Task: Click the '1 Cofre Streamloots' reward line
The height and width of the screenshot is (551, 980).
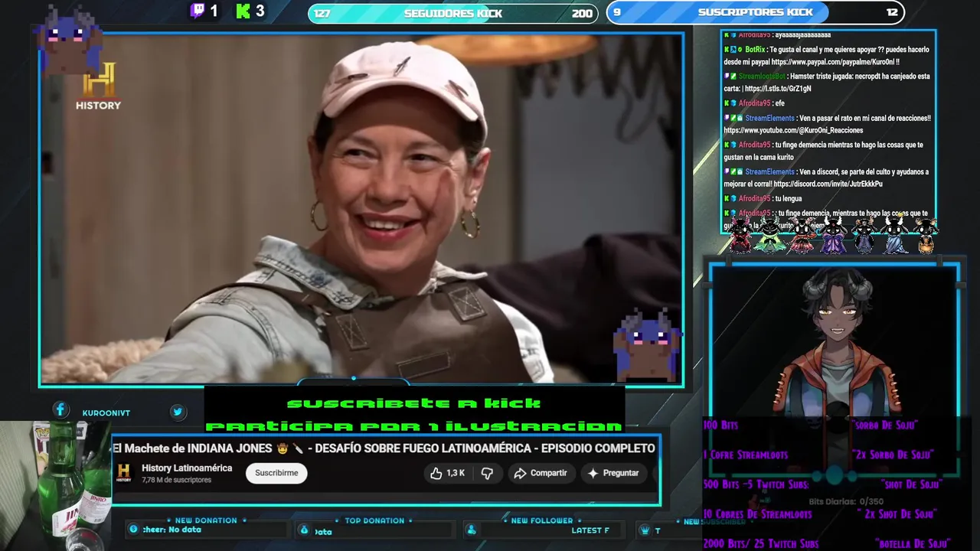Action: point(745,455)
